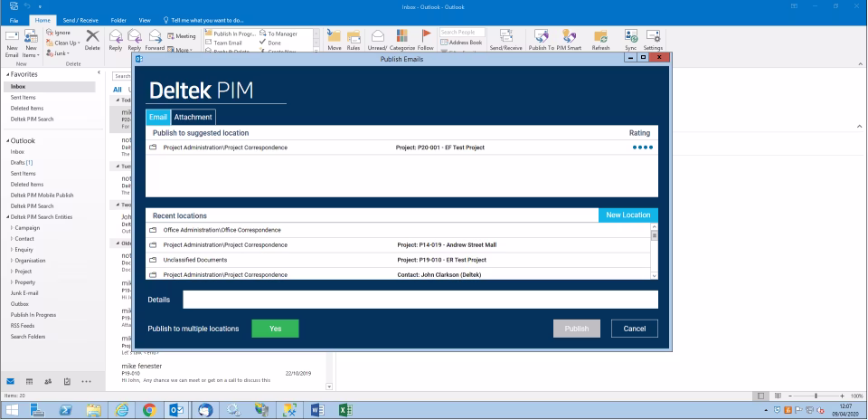Click Recent locations scrollbar down arrow

tap(655, 275)
